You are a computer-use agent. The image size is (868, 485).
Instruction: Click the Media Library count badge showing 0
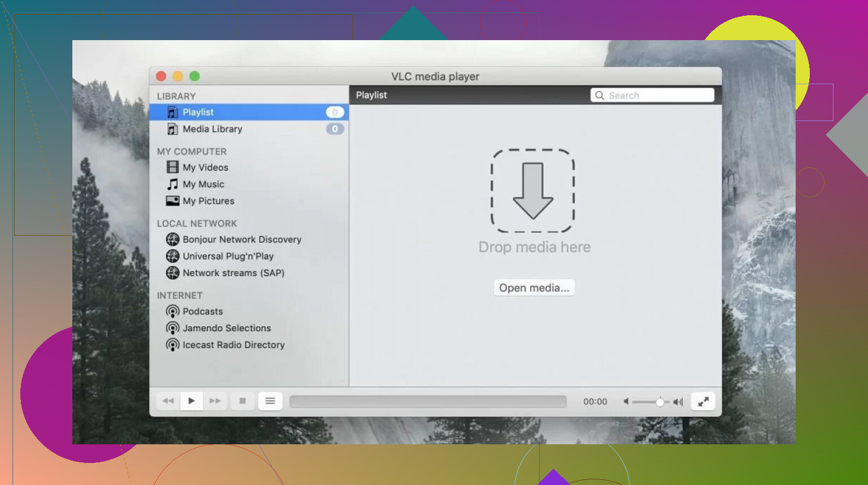(x=335, y=129)
